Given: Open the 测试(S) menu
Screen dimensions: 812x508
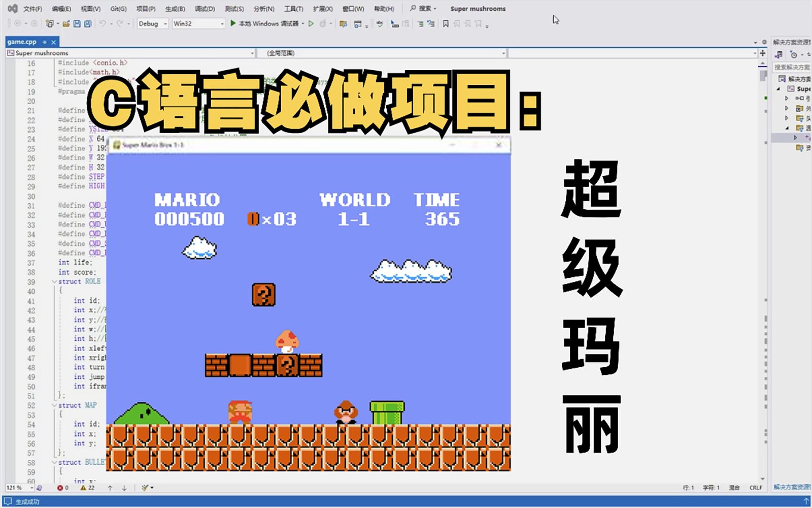Looking at the screenshot, I should 234,9.
